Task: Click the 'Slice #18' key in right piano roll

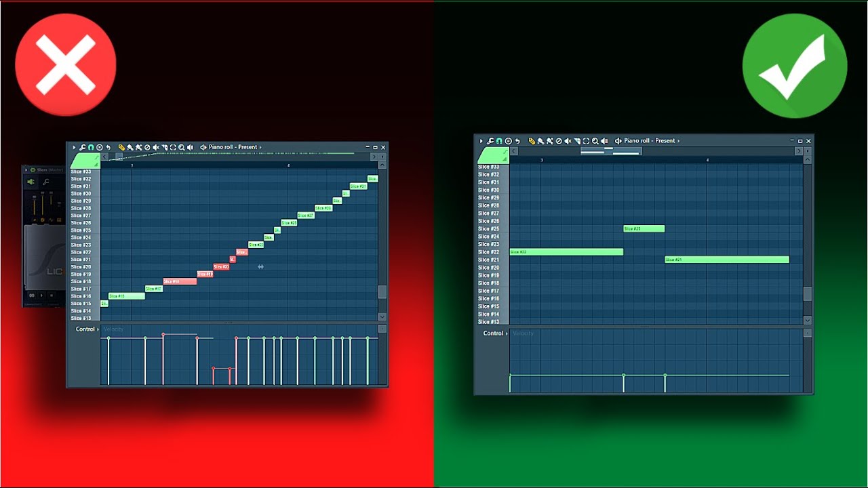Action: (x=493, y=283)
